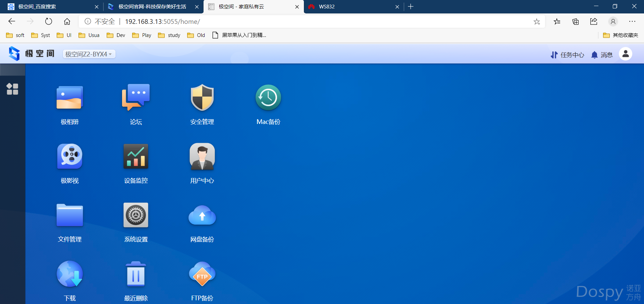Open the Dev bookmarks folder

[116, 35]
